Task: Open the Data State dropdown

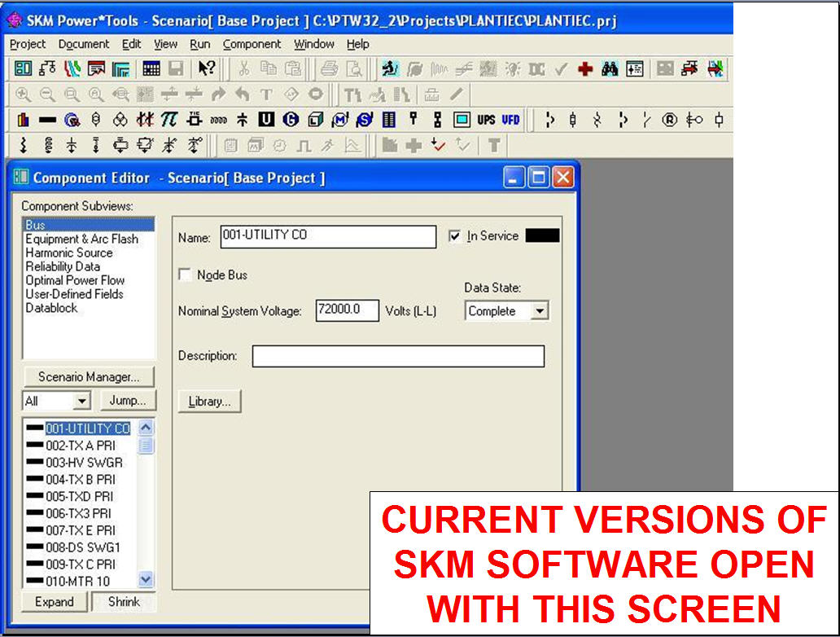Action: click(x=539, y=311)
